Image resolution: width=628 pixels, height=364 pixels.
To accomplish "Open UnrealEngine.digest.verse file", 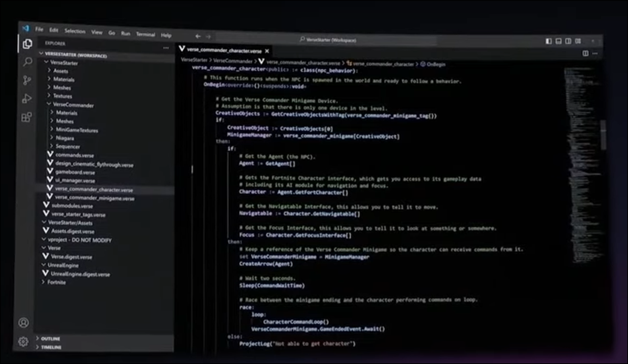I will tap(80, 274).
